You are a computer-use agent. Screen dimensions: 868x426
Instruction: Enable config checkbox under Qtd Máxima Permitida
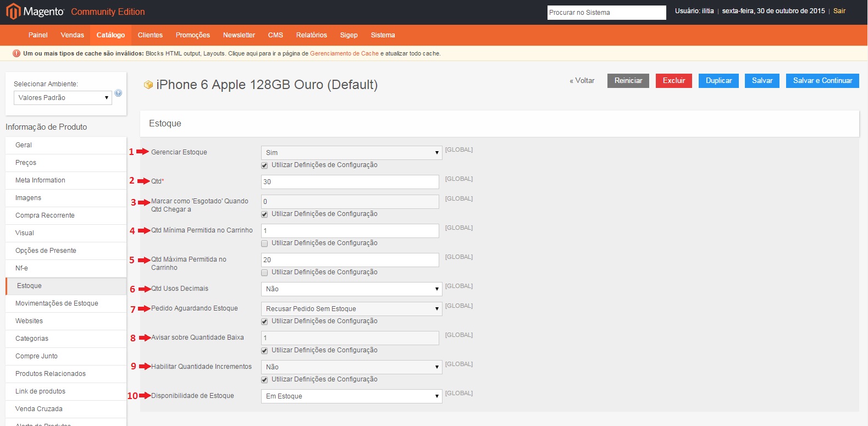(x=264, y=273)
